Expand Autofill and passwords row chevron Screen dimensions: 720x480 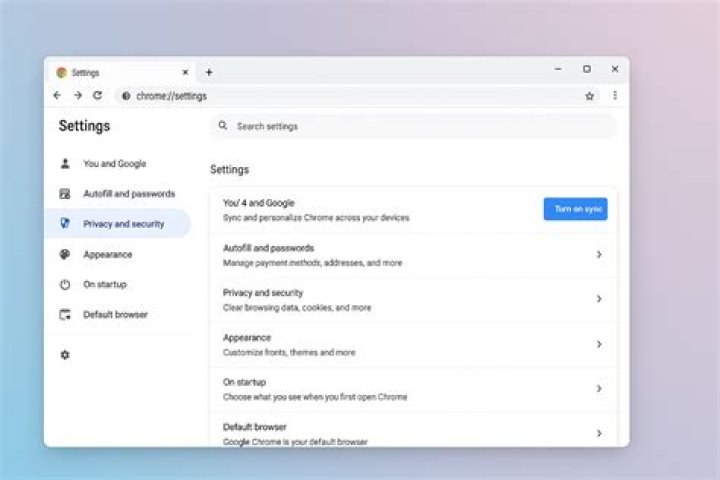click(599, 254)
